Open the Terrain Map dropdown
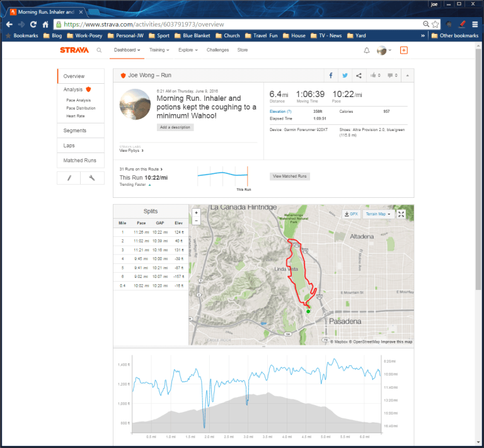The height and width of the screenshot is (448, 484). tap(379, 214)
